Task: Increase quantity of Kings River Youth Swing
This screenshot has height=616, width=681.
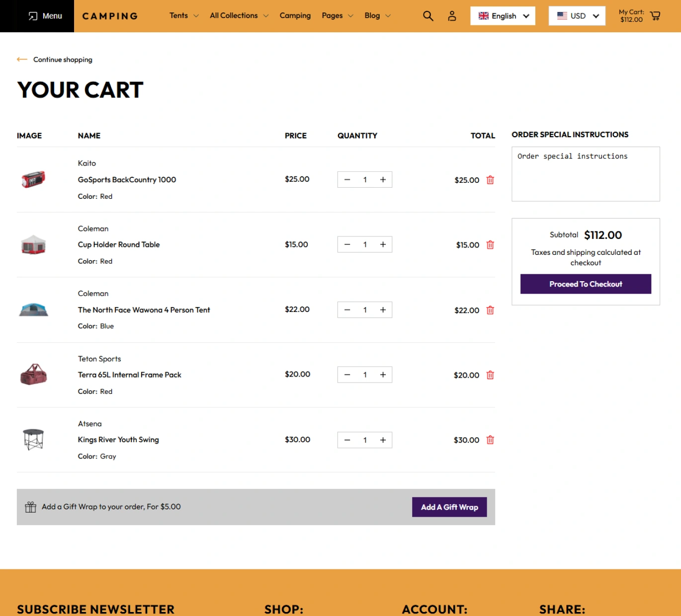Action: [383, 440]
